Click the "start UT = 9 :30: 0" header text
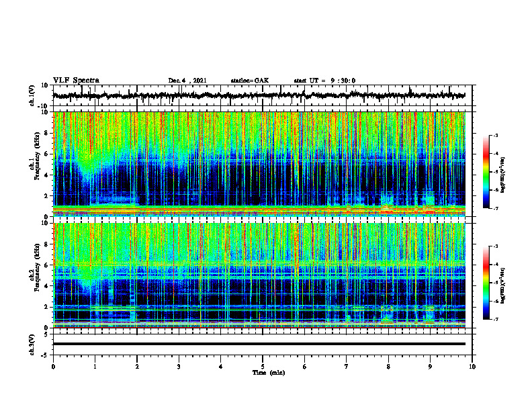The image size is (532, 411). 324,81
